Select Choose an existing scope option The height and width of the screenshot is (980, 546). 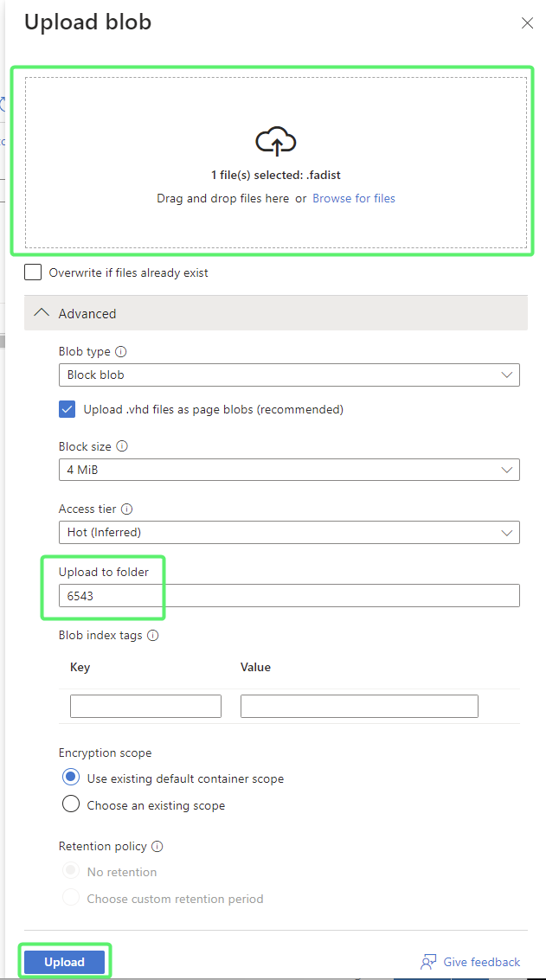click(x=71, y=805)
